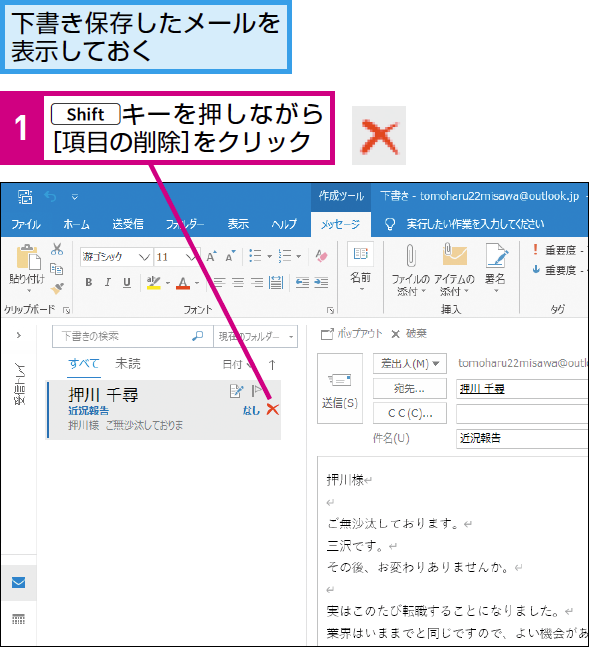Toggle underline formatting

point(127,282)
